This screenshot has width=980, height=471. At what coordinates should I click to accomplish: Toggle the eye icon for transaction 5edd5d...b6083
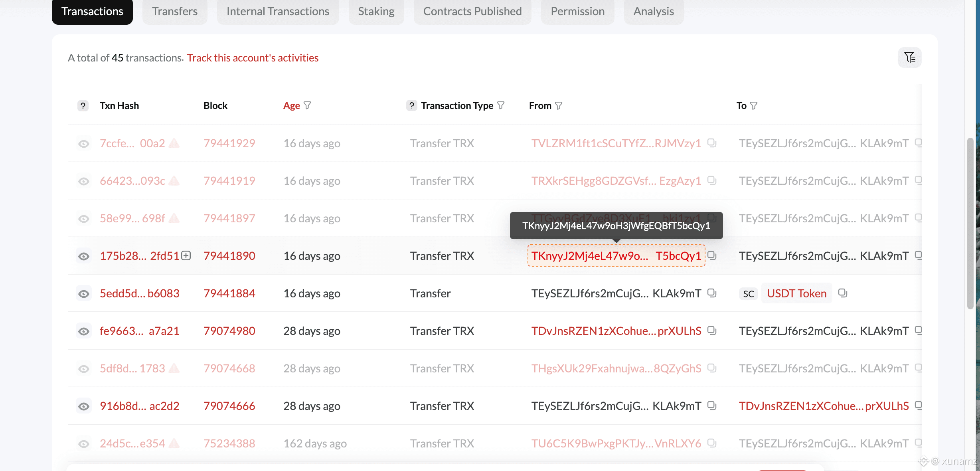(84, 294)
